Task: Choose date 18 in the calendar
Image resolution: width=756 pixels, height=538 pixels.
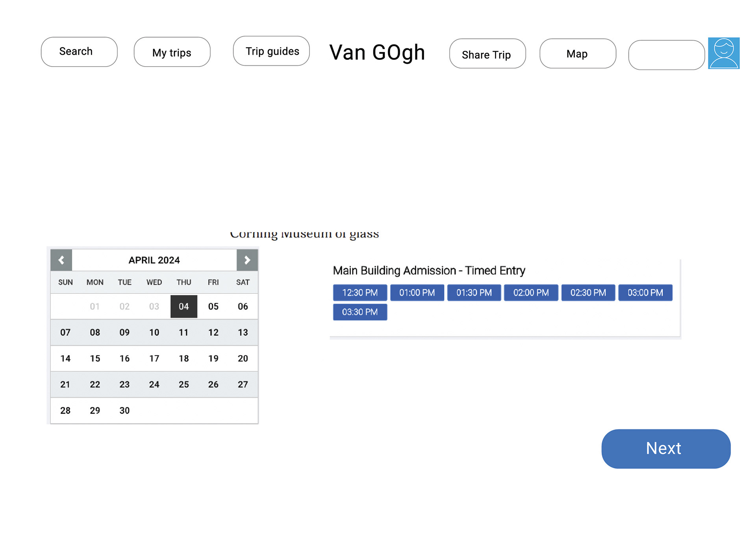Action: (184, 358)
